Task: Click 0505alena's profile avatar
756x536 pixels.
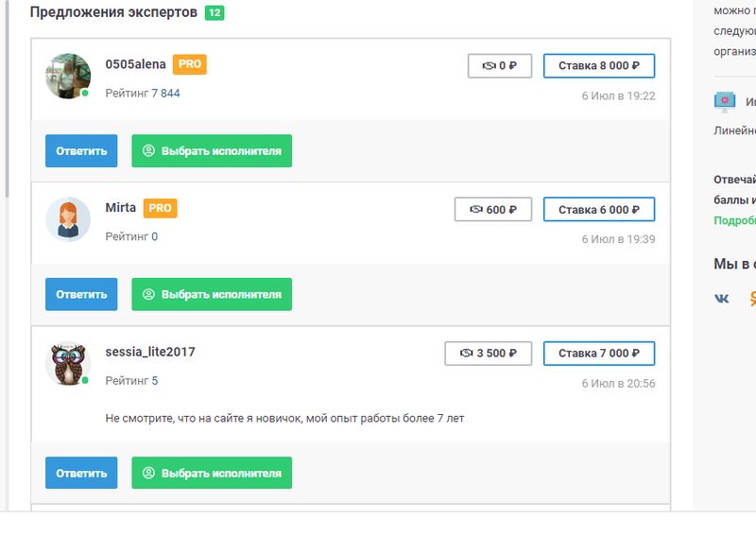Action: tap(68, 76)
